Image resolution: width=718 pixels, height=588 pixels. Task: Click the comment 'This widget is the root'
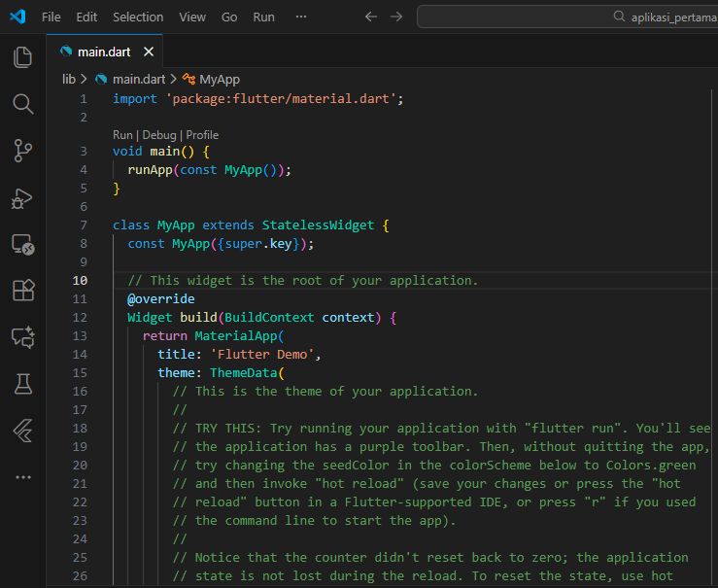pyautogui.click(x=303, y=280)
